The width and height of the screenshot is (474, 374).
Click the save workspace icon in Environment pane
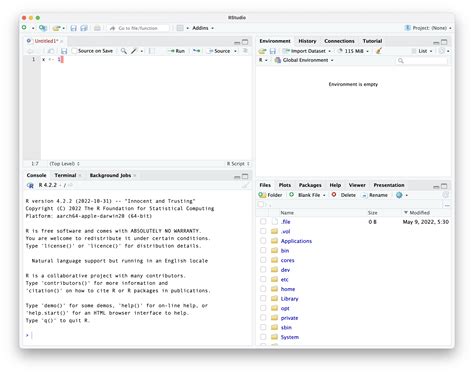coord(273,51)
